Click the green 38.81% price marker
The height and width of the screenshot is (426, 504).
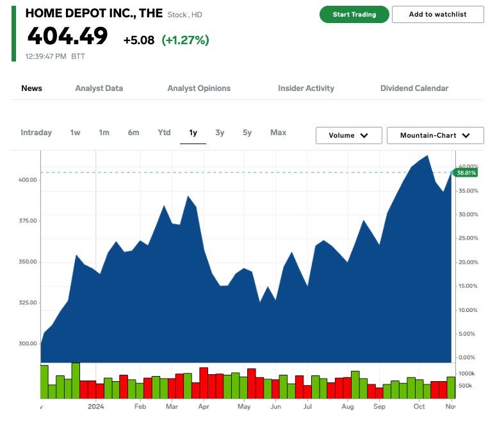click(467, 173)
